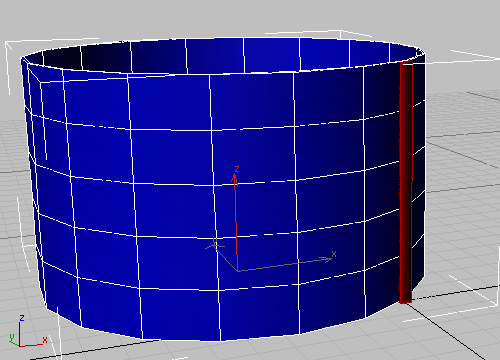
Task: Click the X label of the world axis tripod
Action: click(x=45, y=340)
